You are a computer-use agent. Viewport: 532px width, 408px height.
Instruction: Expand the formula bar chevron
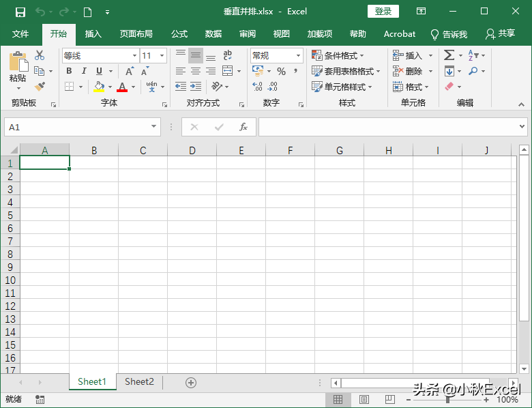(522, 127)
